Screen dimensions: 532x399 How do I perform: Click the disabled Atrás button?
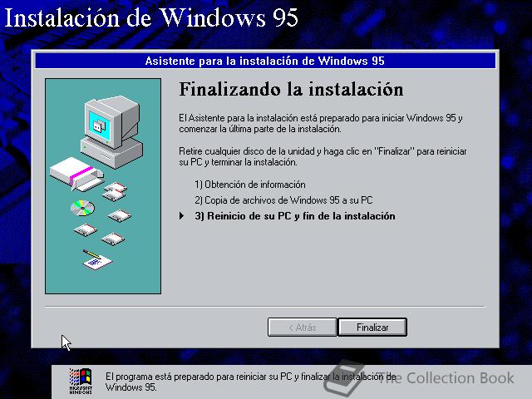(x=303, y=327)
